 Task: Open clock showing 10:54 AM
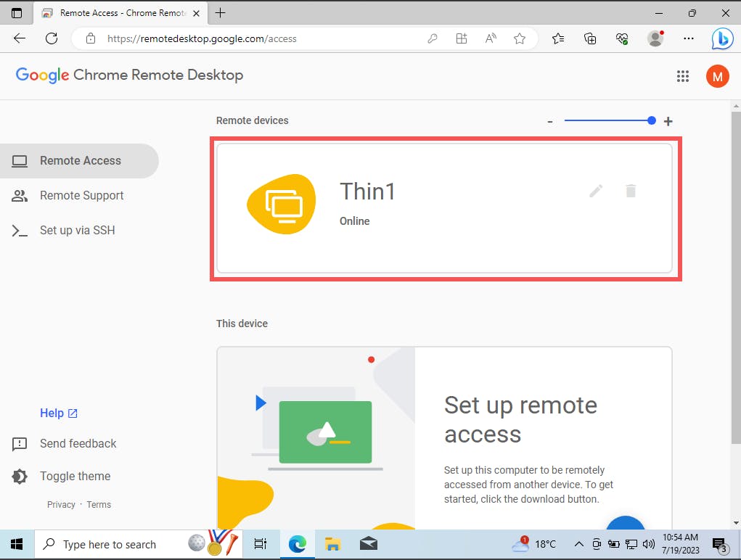pyautogui.click(x=680, y=544)
